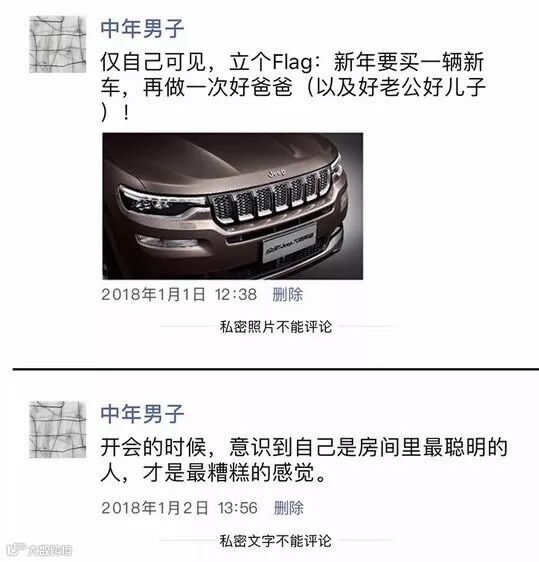The height and width of the screenshot is (562, 539).
Task: Click the 私密照片不能评论 notice
Action: coord(276,327)
